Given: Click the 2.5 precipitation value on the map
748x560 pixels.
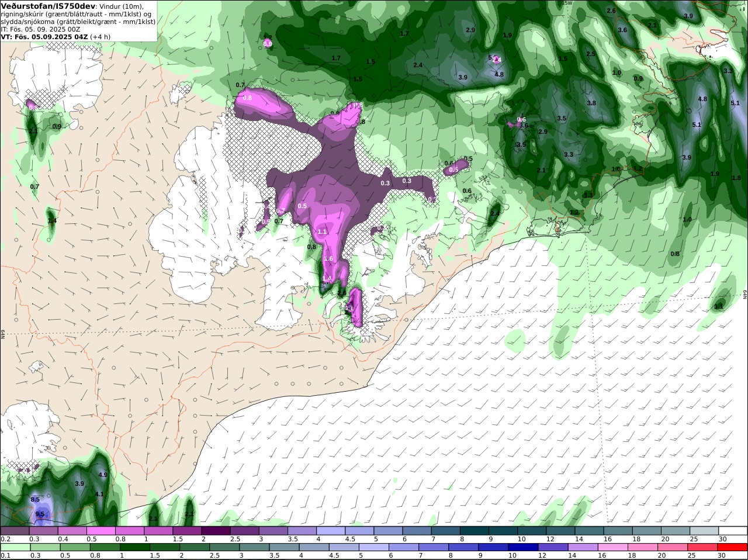Looking at the screenshot, I should 591,54.
